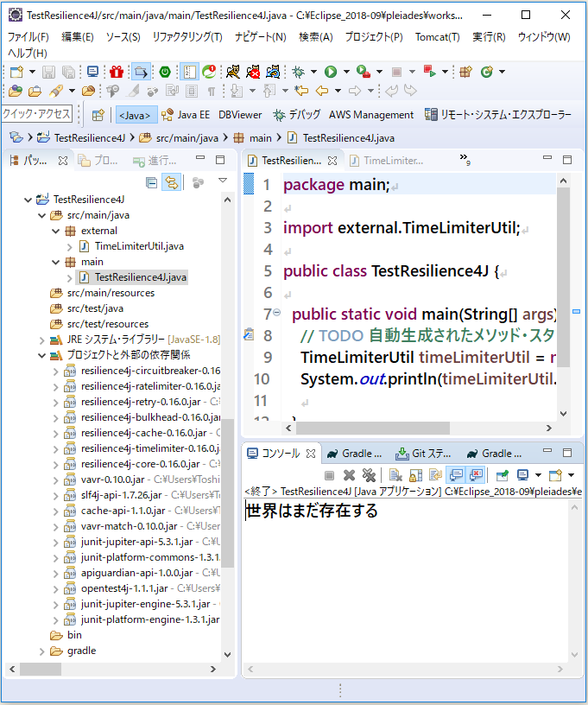
Task: Toggle method folding marker on line 7
Action: [x=276, y=313]
